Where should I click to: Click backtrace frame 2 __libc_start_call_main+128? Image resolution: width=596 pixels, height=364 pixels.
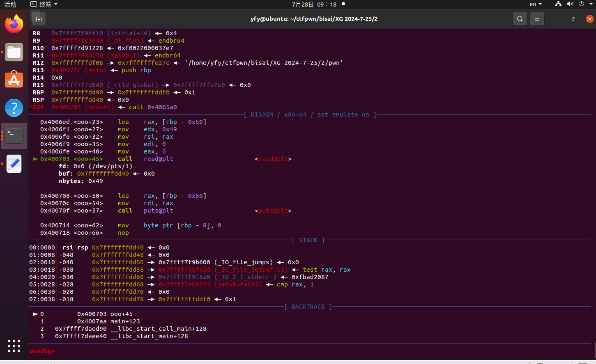click(123, 329)
